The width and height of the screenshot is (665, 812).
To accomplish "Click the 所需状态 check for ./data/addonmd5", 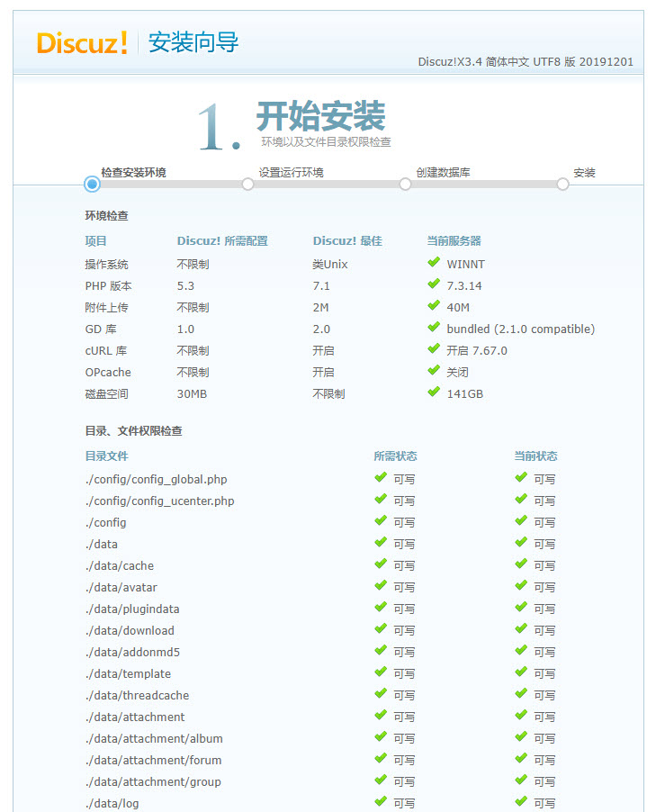I will tap(381, 651).
